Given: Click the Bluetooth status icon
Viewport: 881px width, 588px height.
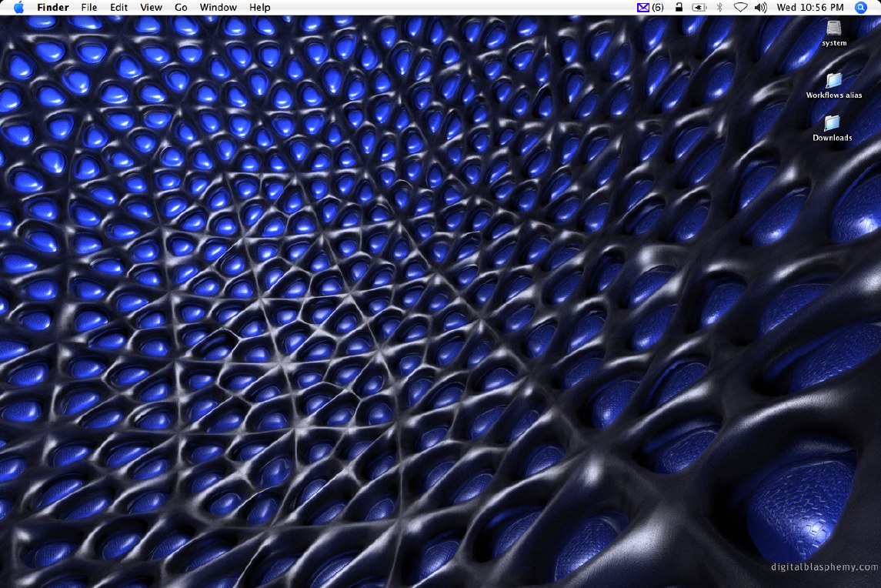Looking at the screenshot, I should click(x=719, y=7).
